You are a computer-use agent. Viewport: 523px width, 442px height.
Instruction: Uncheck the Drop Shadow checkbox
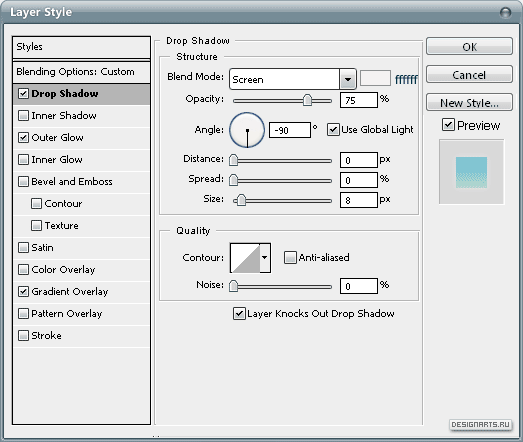point(23,93)
